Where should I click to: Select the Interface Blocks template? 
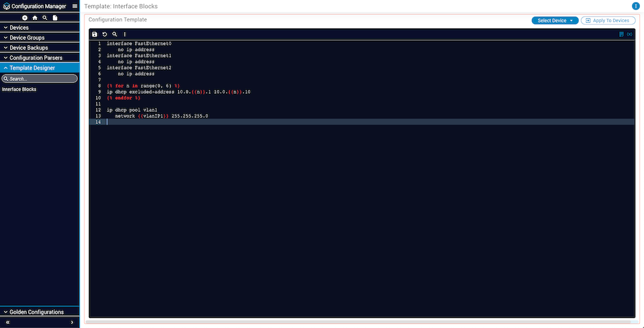pyautogui.click(x=19, y=89)
